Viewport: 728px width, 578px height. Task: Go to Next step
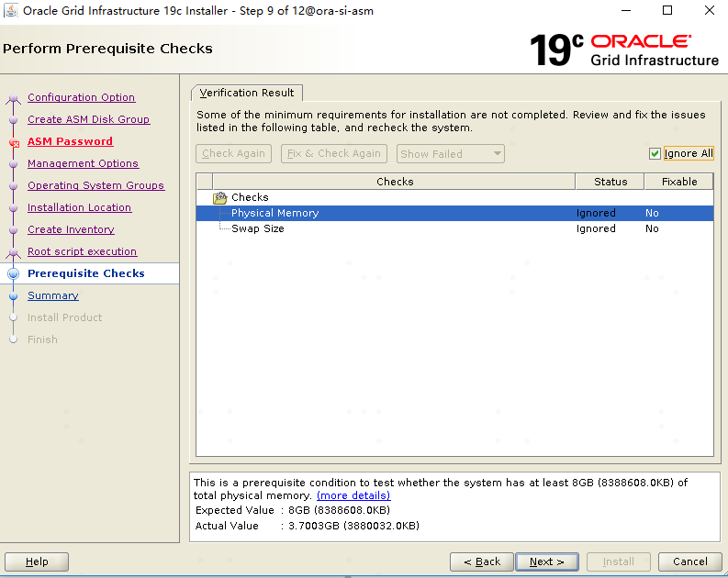[547, 561]
